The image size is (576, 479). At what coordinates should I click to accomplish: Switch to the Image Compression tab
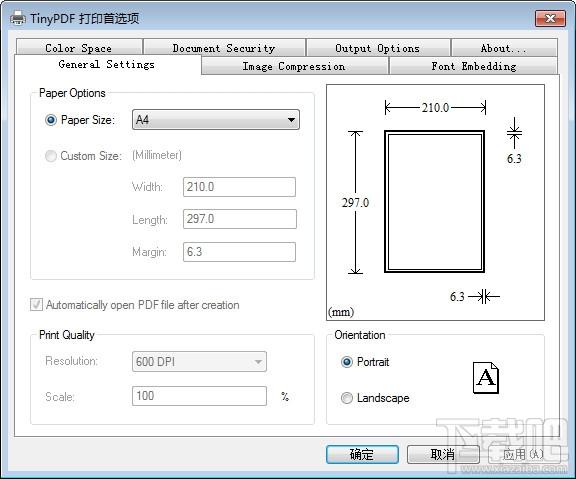(295, 66)
